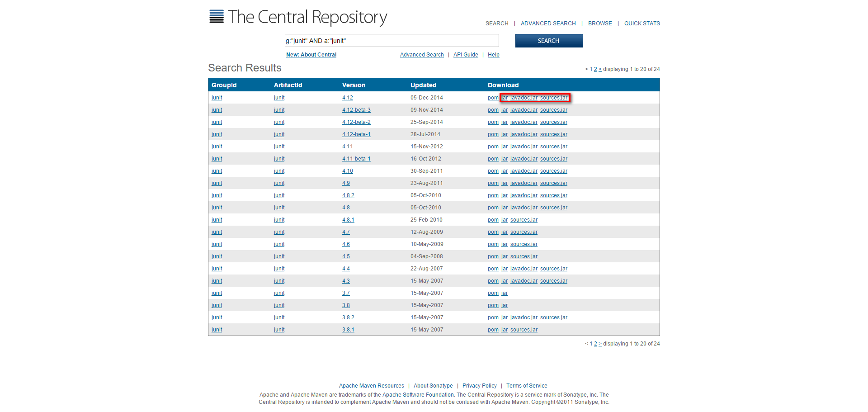
Task: Download sources.jar for 4.12-beta-2
Action: [x=554, y=122]
